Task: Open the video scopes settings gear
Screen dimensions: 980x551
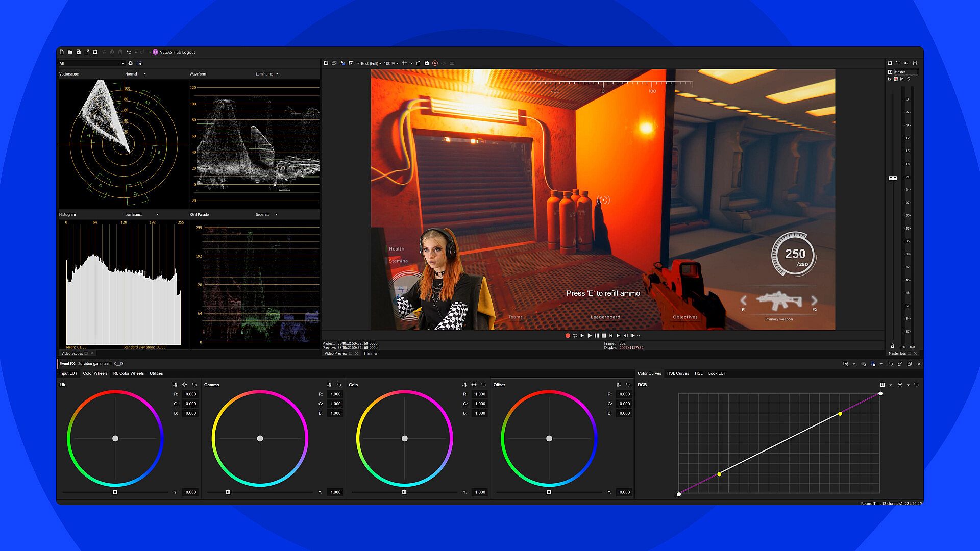Action: (x=131, y=63)
